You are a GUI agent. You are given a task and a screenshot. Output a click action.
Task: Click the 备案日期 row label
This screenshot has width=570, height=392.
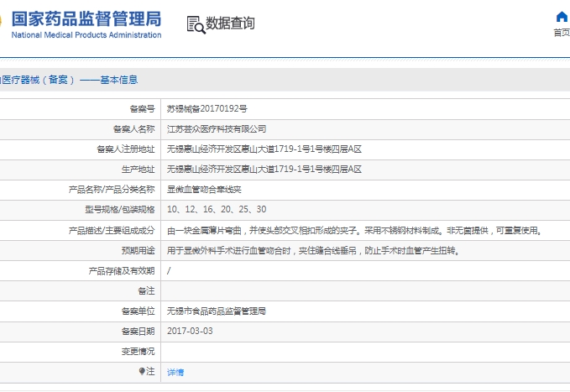tap(139, 331)
